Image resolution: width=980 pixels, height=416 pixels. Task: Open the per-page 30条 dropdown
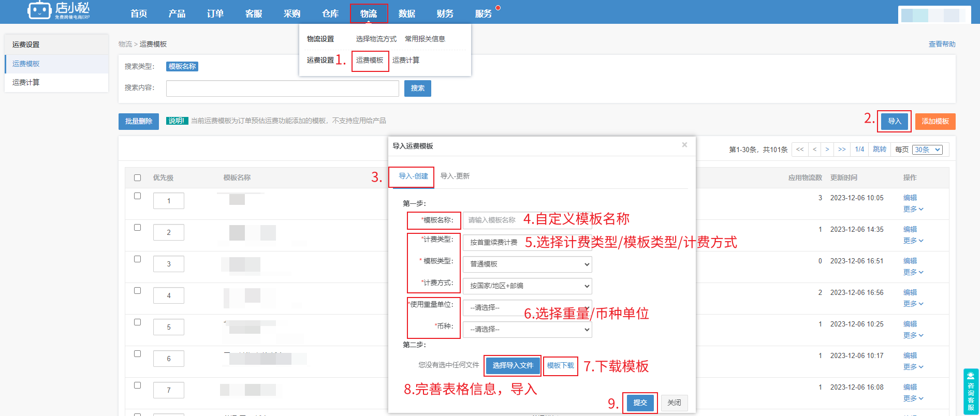(x=927, y=150)
